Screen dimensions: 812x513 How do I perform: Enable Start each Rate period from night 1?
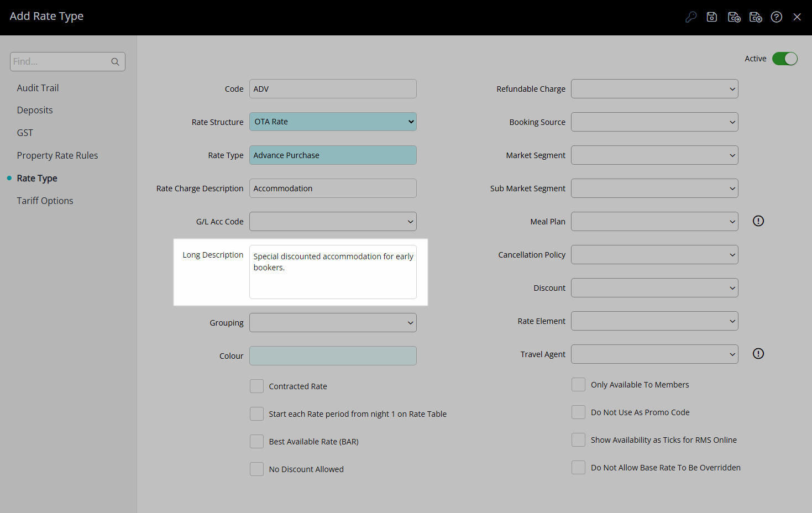coord(256,414)
